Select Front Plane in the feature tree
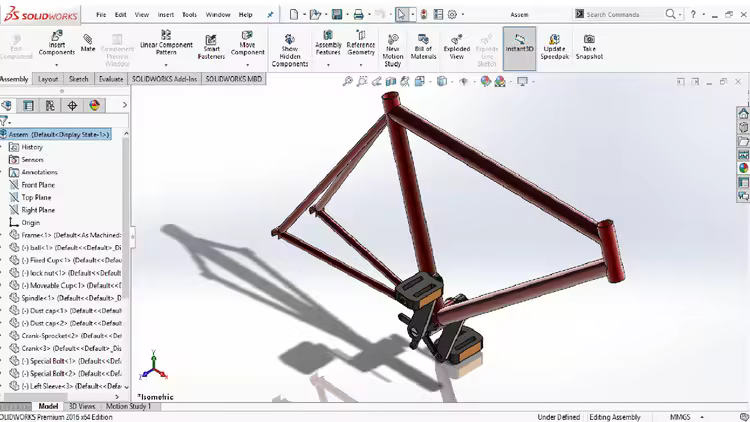This screenshot has height=422, width=750. coord(38,185)
